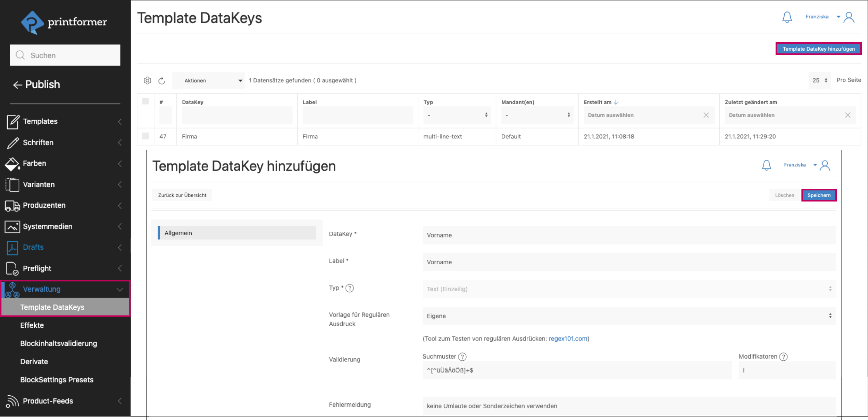
Task: Click the Typ help question mark icon
Action: [x=350, y=288]
